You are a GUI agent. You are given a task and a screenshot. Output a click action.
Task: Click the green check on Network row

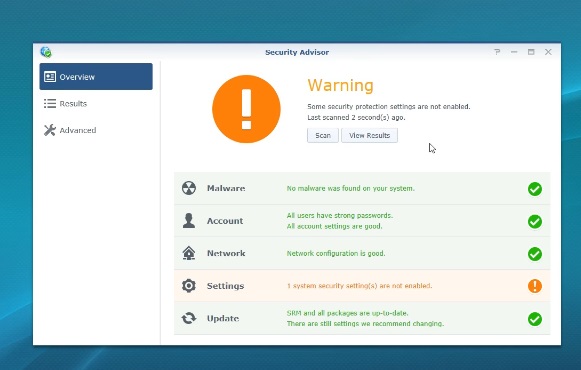click(535, 254)
